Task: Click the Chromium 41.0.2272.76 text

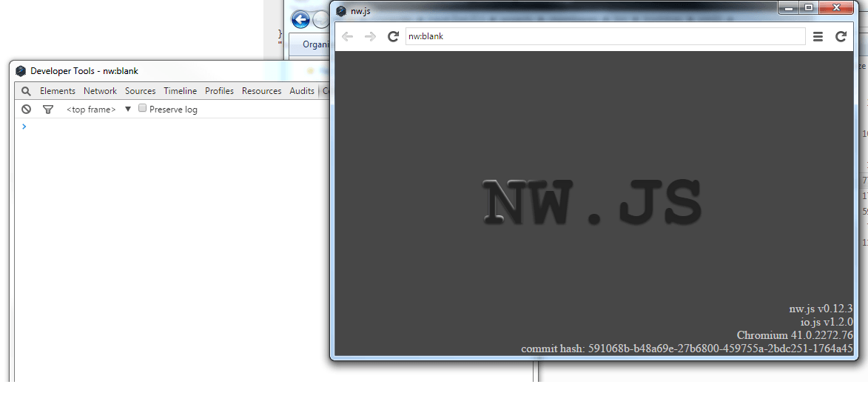Action: coord(795,335)
